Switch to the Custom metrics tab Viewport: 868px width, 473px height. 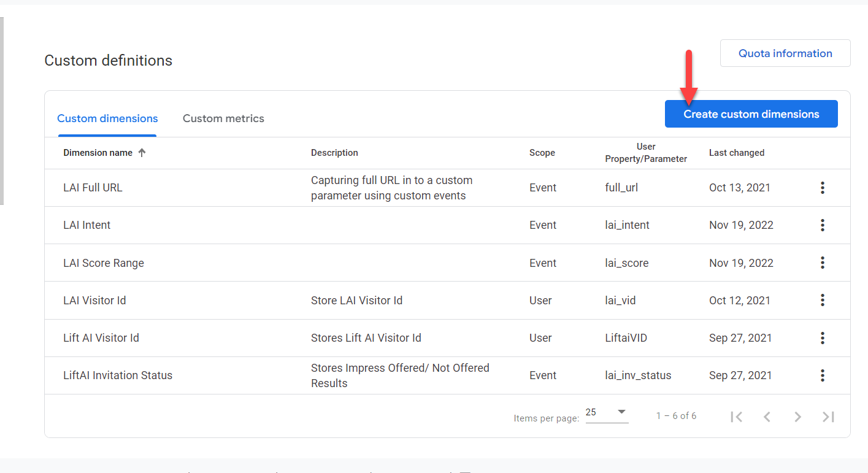tap(223, 118)
